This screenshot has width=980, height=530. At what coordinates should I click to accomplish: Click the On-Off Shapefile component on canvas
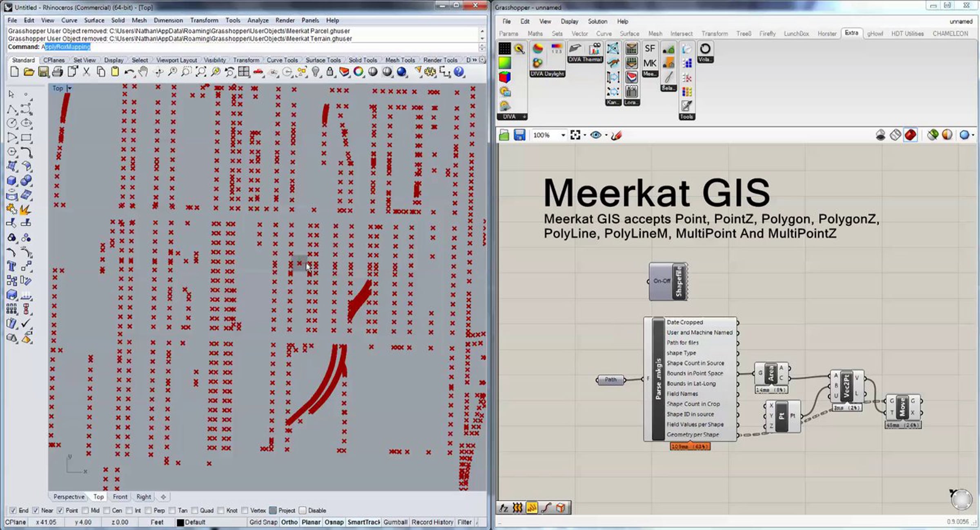click(x=668, y=282)
